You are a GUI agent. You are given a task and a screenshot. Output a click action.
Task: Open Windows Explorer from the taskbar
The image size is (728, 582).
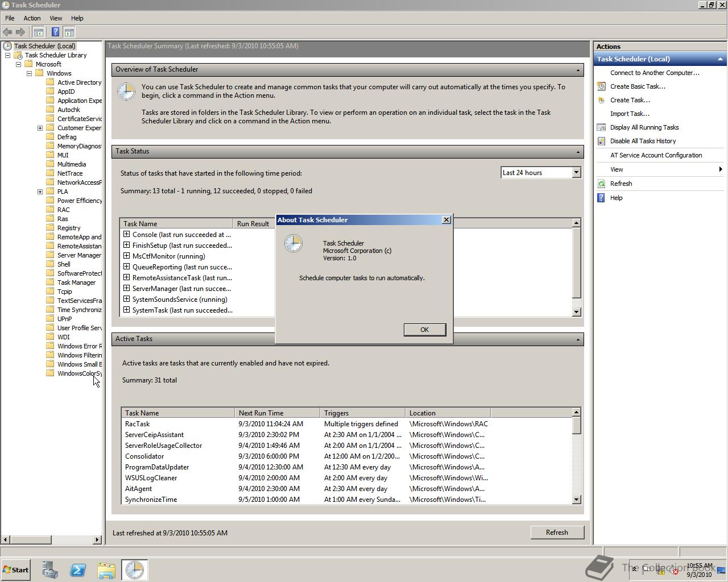click(106, 570)
